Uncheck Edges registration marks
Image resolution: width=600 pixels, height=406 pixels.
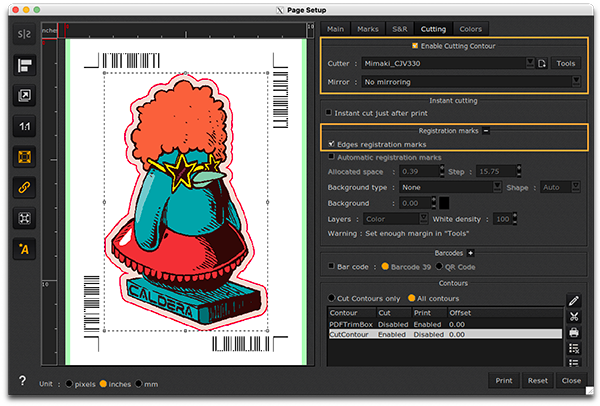[x=331, y=144]
